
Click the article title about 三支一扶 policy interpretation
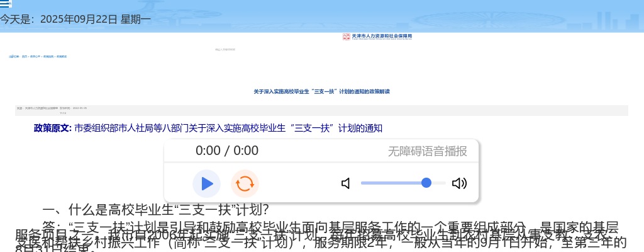(x=321, y=91)
